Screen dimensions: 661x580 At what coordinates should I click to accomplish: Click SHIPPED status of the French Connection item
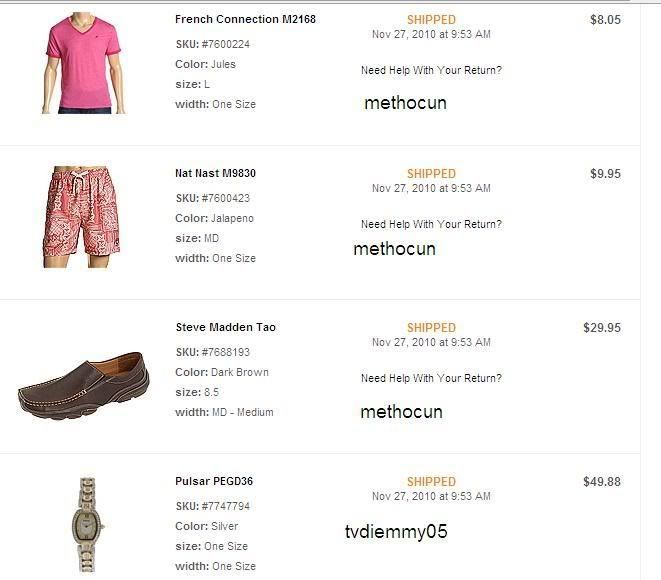[431, 20]
